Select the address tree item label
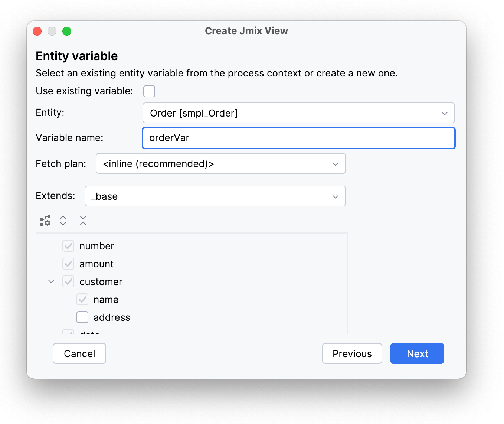 [112, 317]
